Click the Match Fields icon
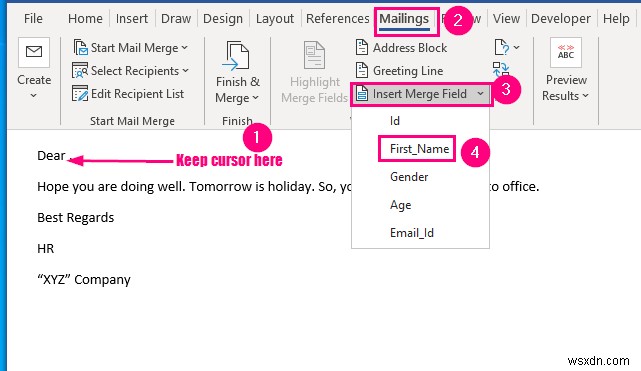 (501, 69)
